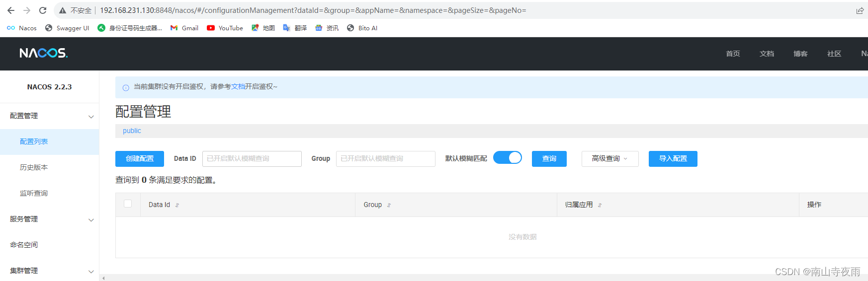This screenshot has width=868, height=281.
Task: Open the 高级查询 dropdown
Action: point(610,159)
